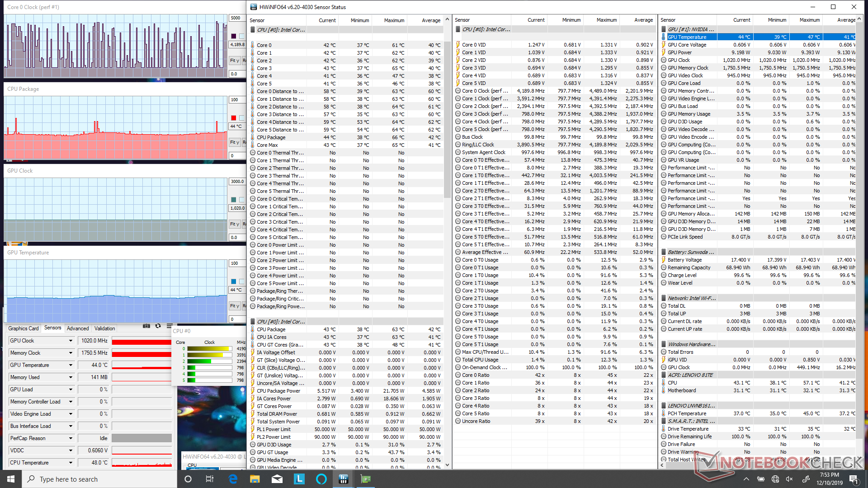
Task: Expand the GPU Clock sensor dropdown
Action: pos(71,341)
